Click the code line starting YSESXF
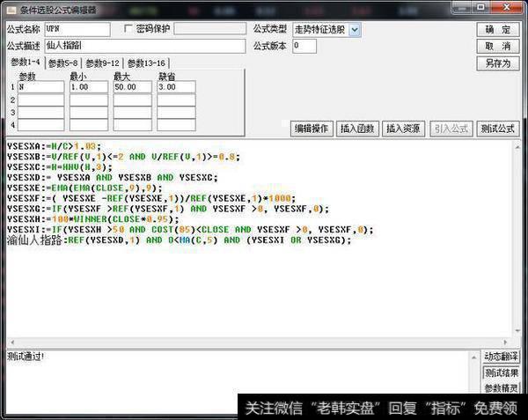 point(151,199)
